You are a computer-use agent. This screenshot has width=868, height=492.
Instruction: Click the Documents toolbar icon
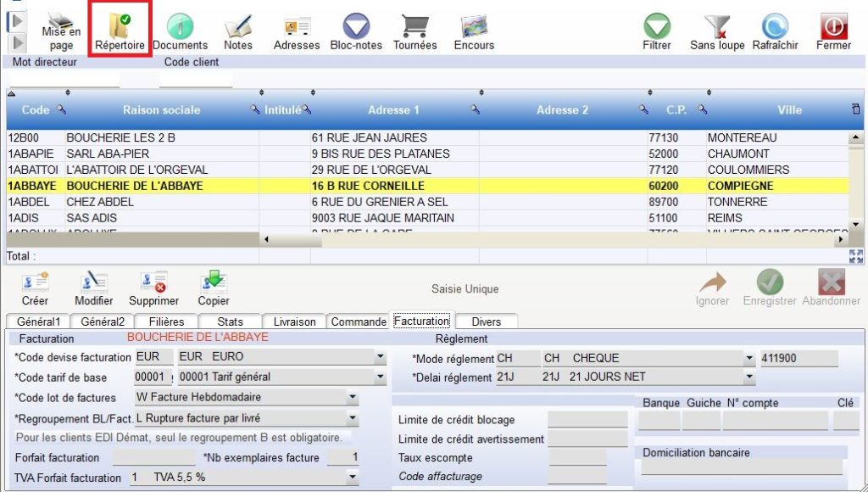(180, 27)
